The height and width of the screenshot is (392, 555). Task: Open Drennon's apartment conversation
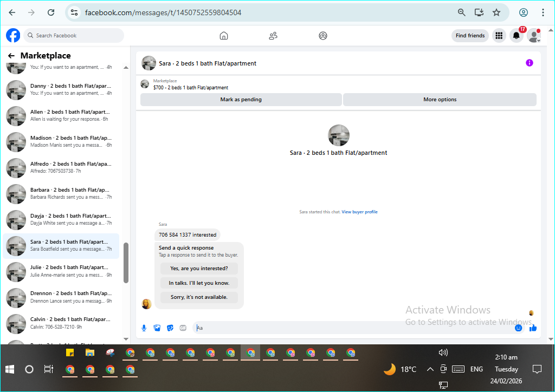[61, 297]
